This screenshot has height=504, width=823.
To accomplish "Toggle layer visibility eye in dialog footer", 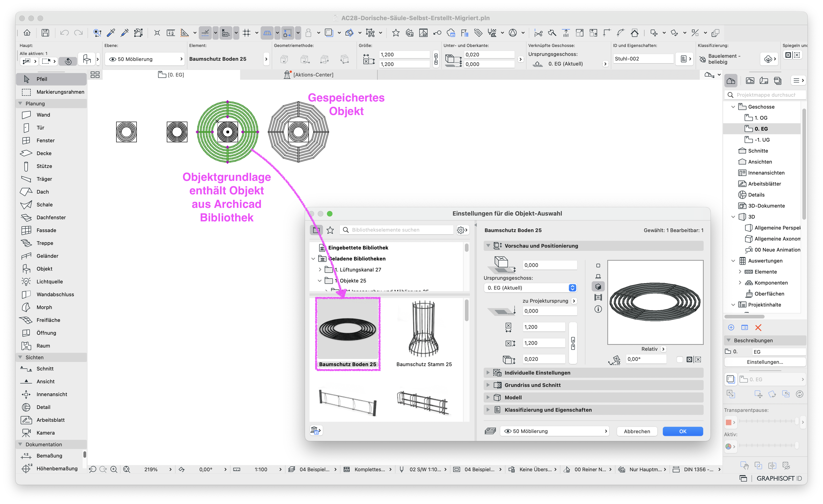I will 507,431.
